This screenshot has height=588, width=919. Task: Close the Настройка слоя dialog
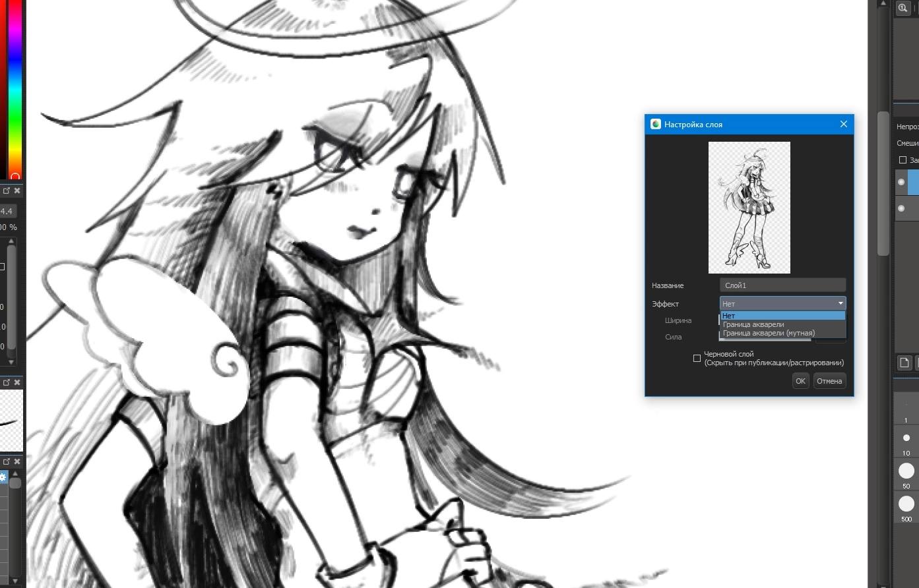(x=843, y=124)
